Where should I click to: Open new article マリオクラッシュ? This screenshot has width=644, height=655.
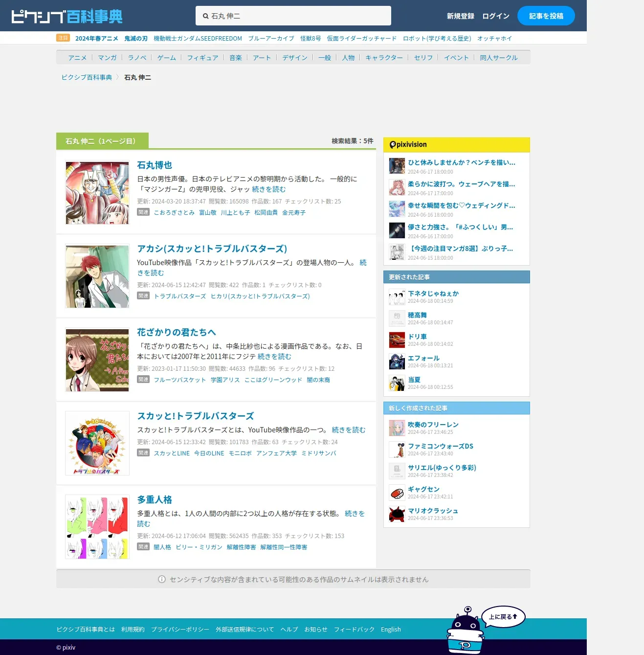433,511
